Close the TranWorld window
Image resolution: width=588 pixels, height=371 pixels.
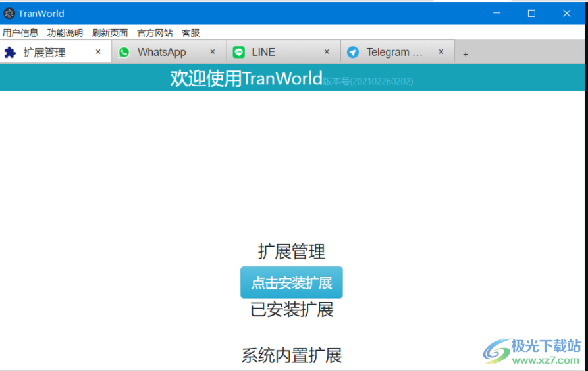click(567, 14)
